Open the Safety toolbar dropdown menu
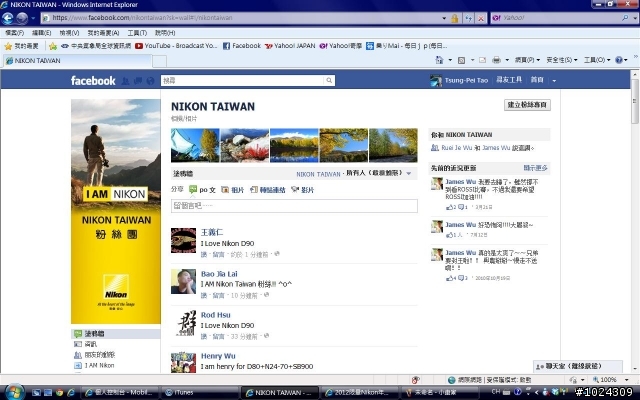Image resolution: width=640 pixels, height=400 pixels. click(562, 60)
